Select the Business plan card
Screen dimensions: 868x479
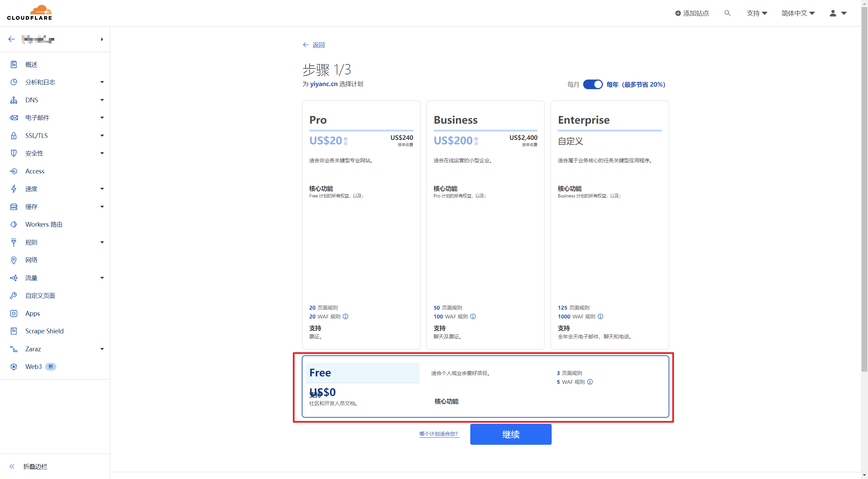(x=485, y=225)
